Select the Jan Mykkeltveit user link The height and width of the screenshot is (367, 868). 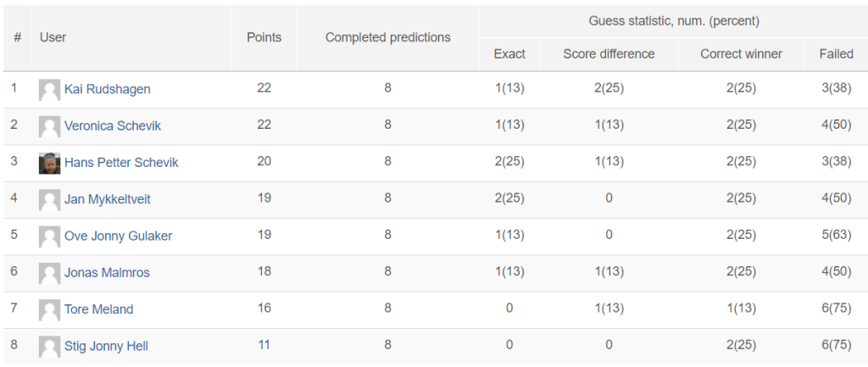click(x=108, y=199)
